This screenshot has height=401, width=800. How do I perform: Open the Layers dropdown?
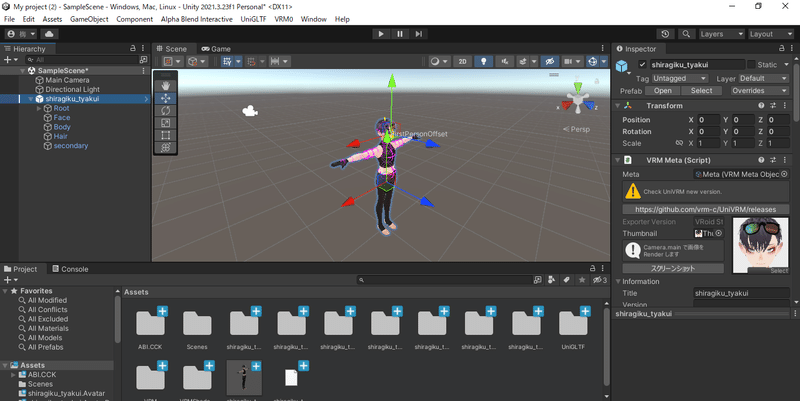click(x=722, y=34)
